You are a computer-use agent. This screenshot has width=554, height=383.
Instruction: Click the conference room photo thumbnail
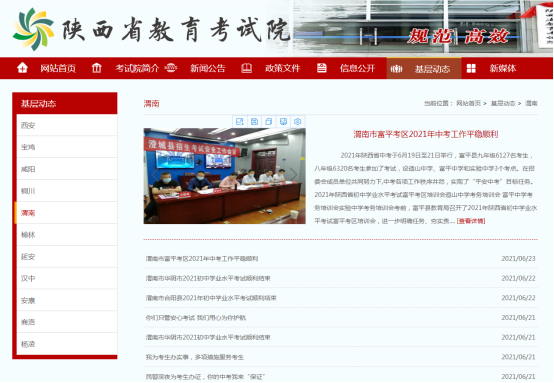224,176
